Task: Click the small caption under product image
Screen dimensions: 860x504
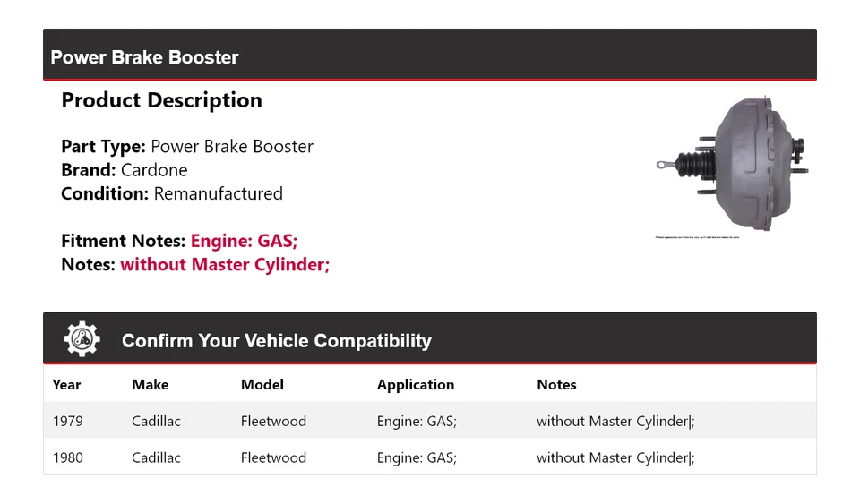Action: point(698,237)
